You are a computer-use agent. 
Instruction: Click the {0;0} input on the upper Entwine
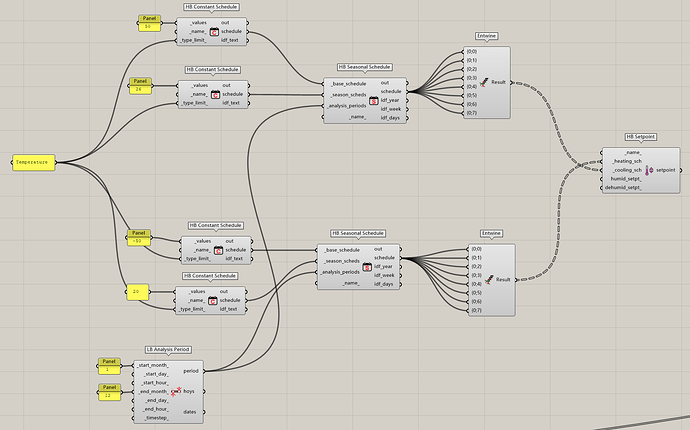(x=472, y=52)
